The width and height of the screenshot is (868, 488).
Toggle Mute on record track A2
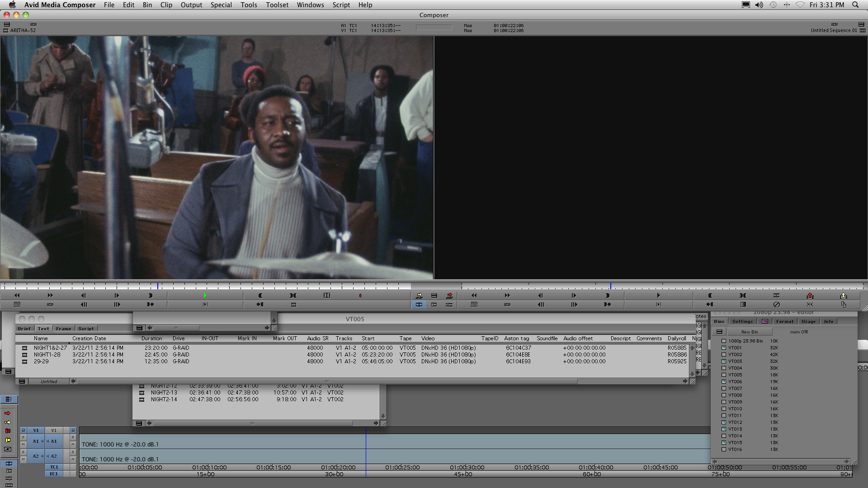(73, 459)
